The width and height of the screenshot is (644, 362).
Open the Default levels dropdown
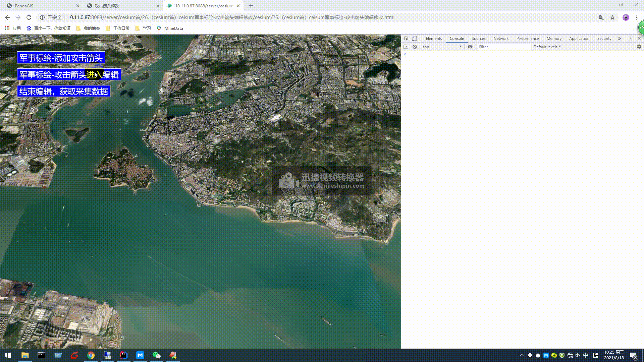coord(547,47)
